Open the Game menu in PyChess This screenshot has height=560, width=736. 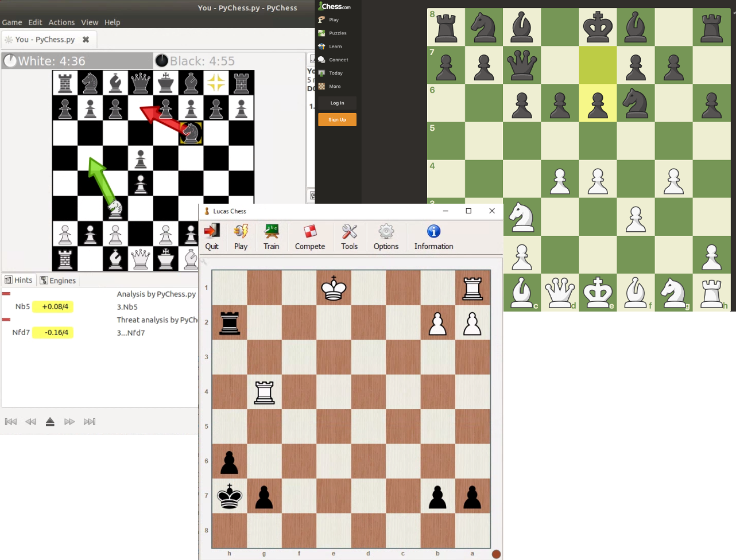point(11,22)
